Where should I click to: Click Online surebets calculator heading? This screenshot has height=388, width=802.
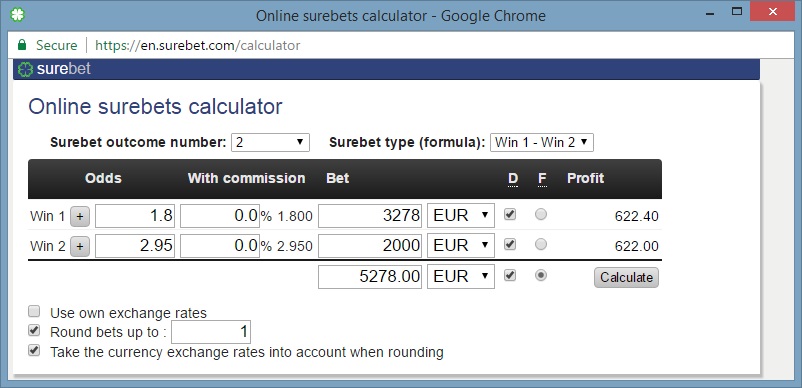pos(155,107)
